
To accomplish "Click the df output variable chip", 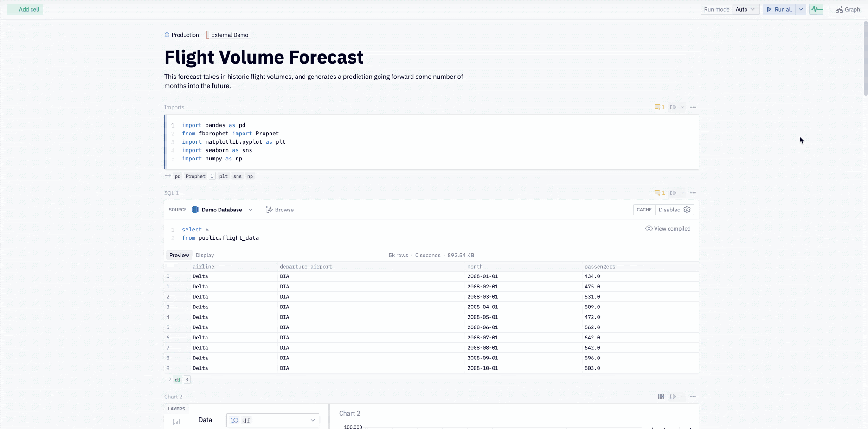I will coord(178,380).
